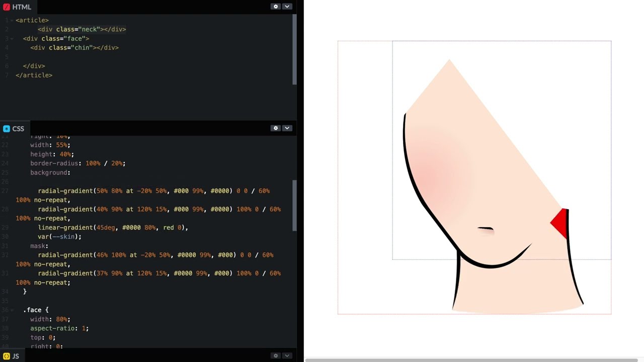Click the JS parentheses icon in tab
The image size is (644, 362).
(x=7, y=356)
